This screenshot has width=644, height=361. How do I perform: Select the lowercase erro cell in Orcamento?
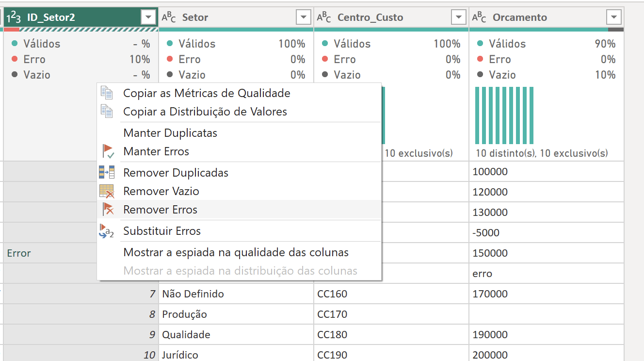point(547,274)
